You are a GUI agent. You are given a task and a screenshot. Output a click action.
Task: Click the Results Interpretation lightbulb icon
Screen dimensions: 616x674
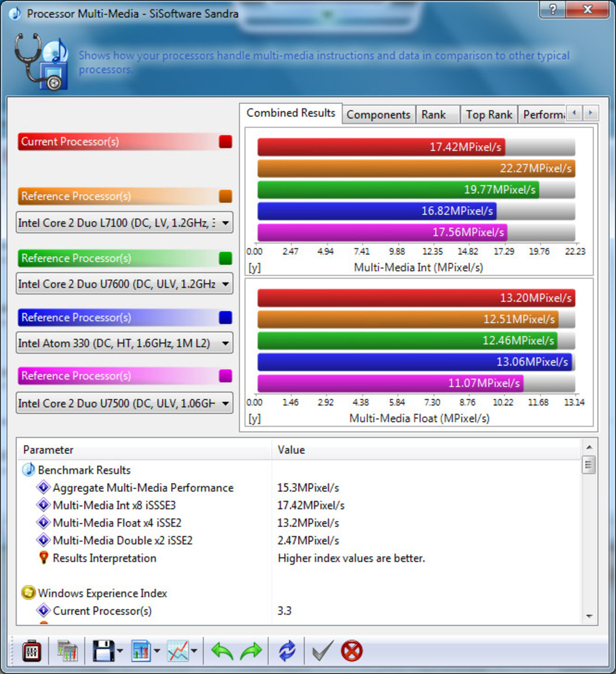point(43,558)
